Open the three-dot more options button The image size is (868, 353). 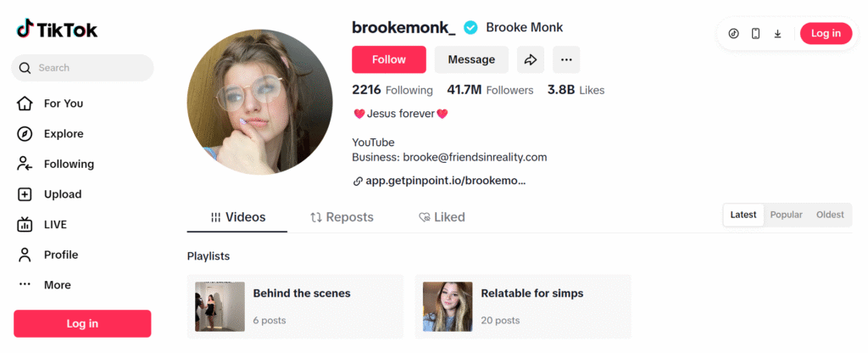point(566,59)
